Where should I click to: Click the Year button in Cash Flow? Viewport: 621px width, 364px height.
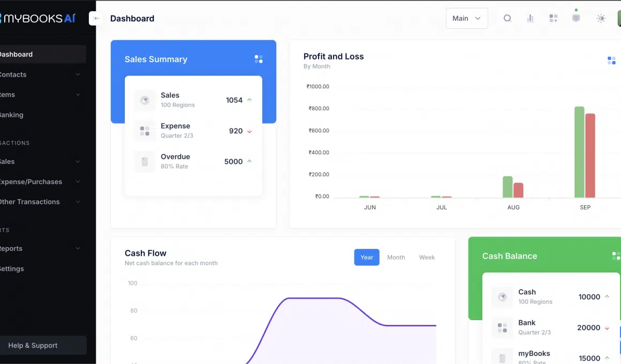tap(367, 257)
